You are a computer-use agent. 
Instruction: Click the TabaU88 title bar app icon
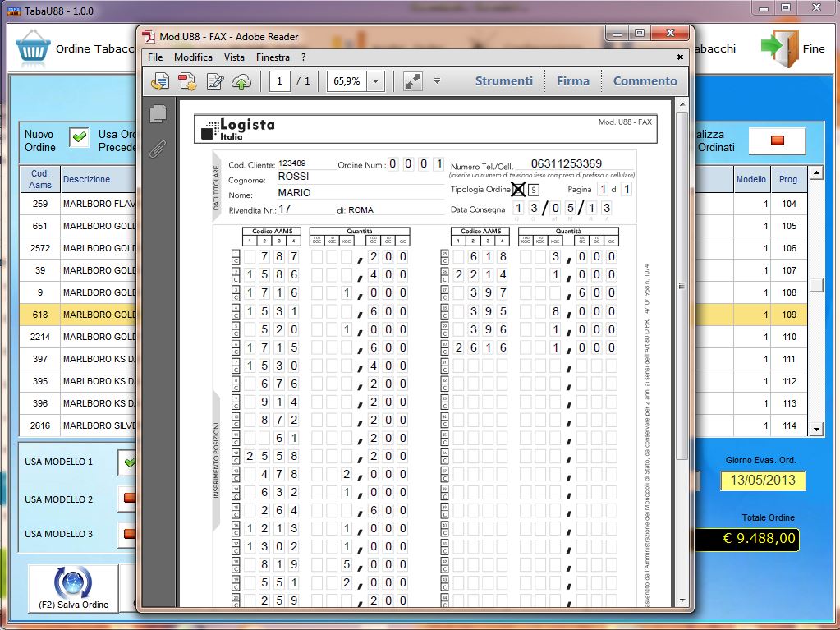(14, 11)
